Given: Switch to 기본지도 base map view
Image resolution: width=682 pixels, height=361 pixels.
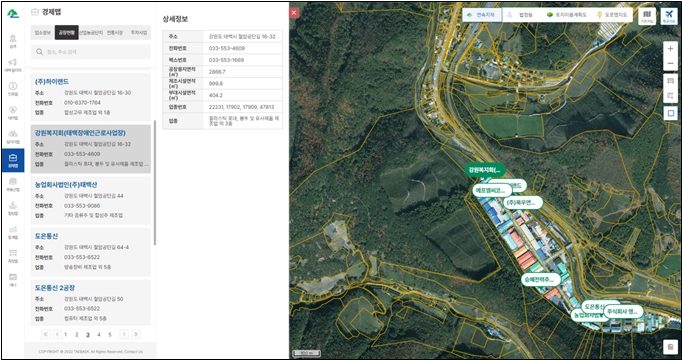Looking at the screenshot, I should 647,16.
